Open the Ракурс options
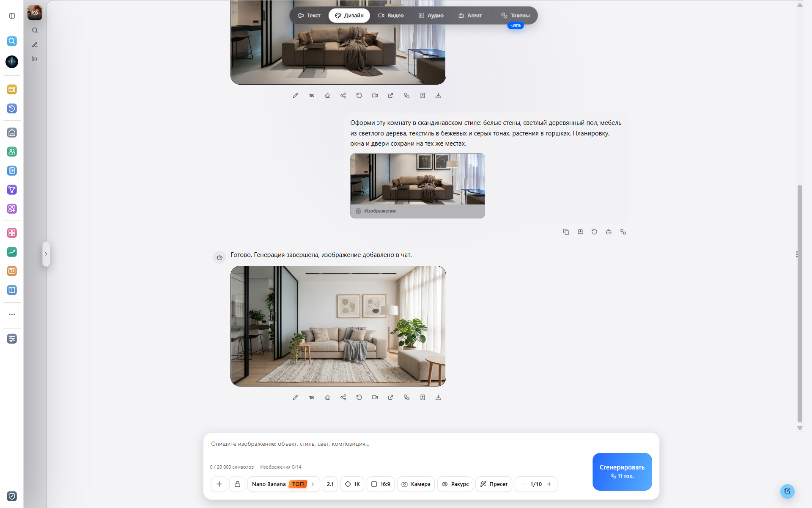Screen dimensions: 812x508 click(x=455, y=484)
